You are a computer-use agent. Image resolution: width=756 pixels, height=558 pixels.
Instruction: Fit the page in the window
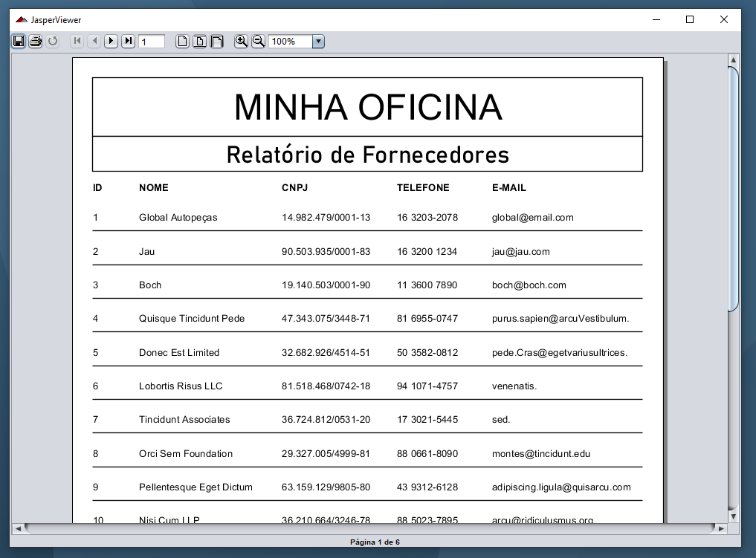(x=200, y=42)
